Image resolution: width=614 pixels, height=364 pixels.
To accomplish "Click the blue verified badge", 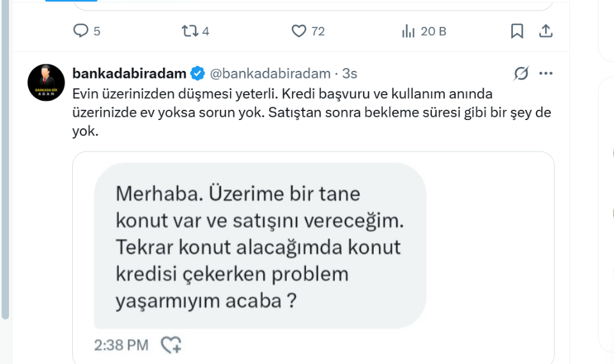I will click(x=198, y=73).
